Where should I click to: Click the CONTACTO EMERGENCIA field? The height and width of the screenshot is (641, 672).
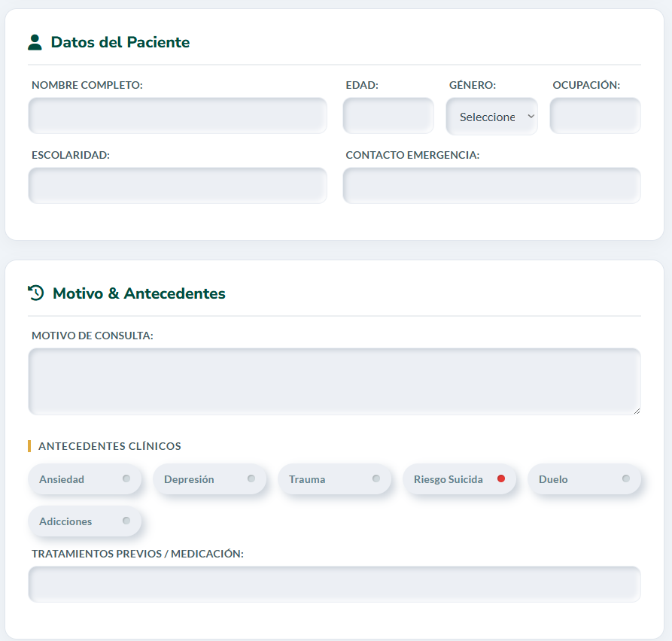pos(491,185)
